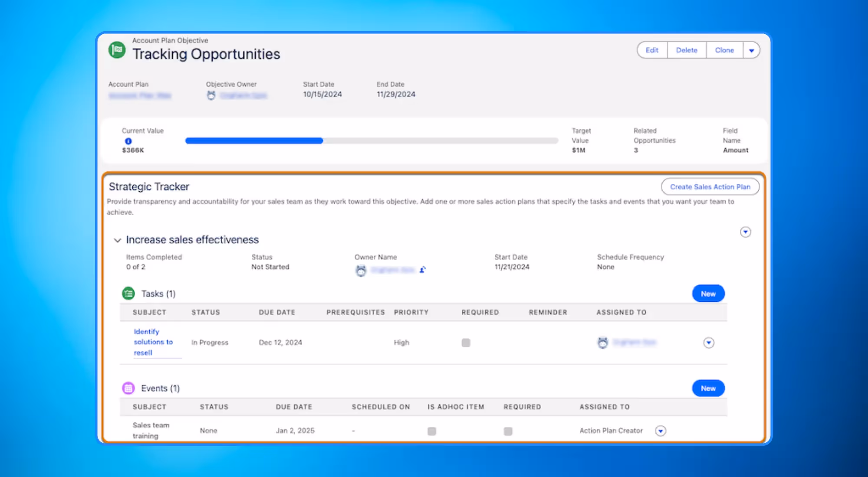Click the Jan 2, 2025 due date cell
Viewport: 868px width, 477px height.
tap(295, 431)
